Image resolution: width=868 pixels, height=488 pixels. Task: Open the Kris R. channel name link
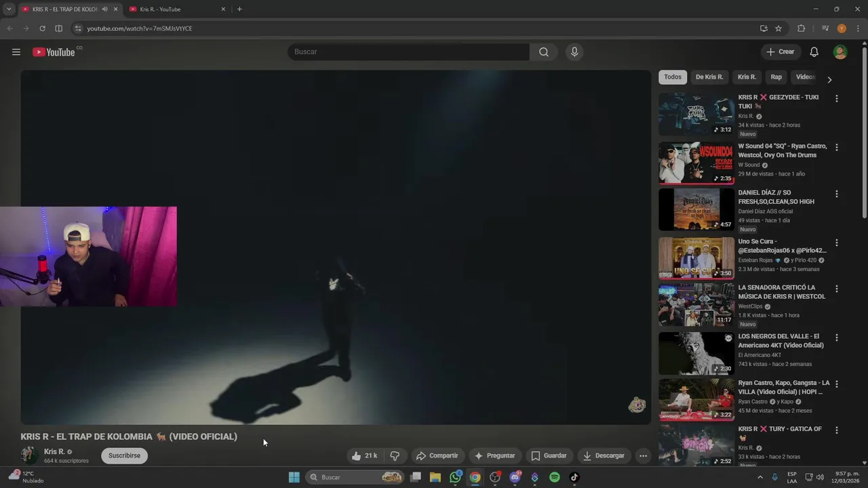coord(54,451)
